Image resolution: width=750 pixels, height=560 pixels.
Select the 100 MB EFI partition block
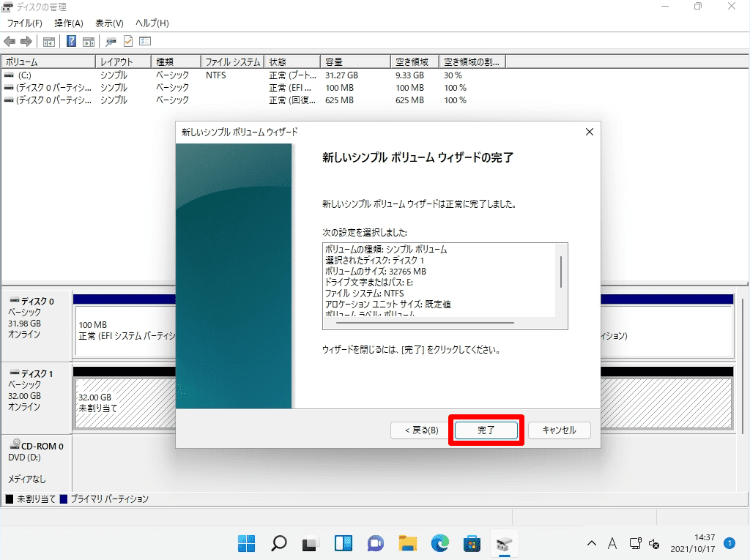(126, 330)
